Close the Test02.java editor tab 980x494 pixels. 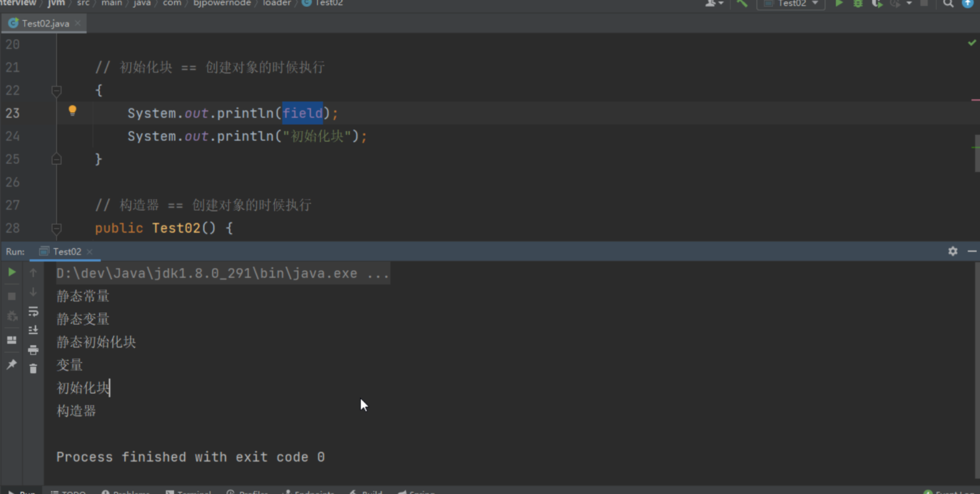(x=78, y=24)
